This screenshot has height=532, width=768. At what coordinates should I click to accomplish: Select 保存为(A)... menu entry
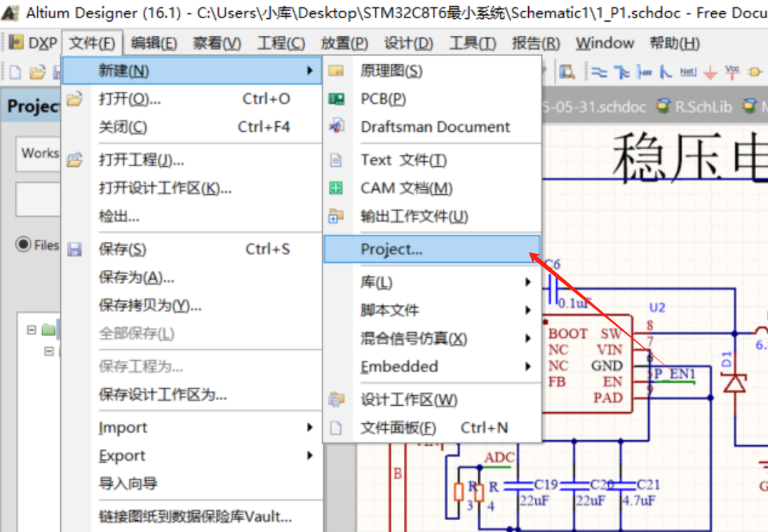(x=192, y=278)
